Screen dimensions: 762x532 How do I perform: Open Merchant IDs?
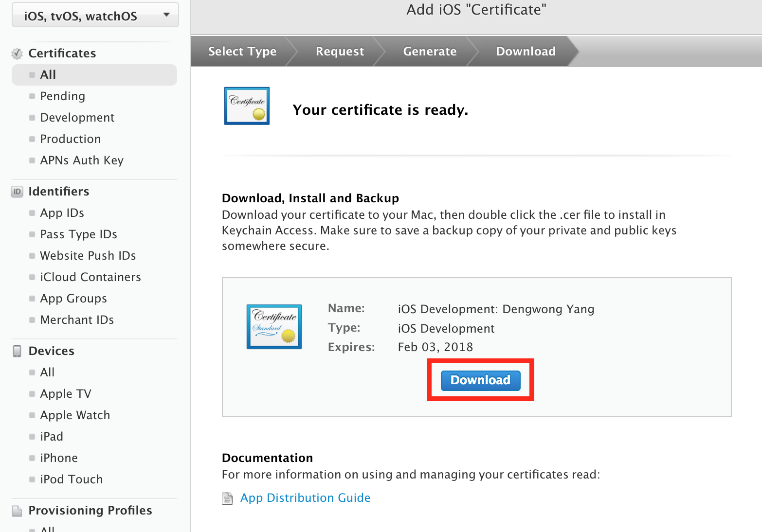coord(77,320)
